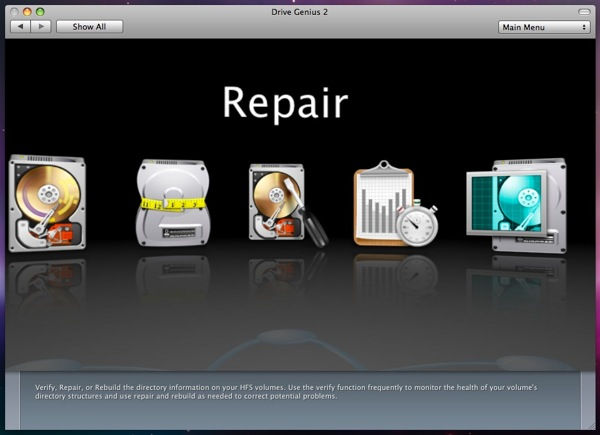
Task: Select the monitor with teal drive icon
Action: pyautogui.click(x=515, y=205)
